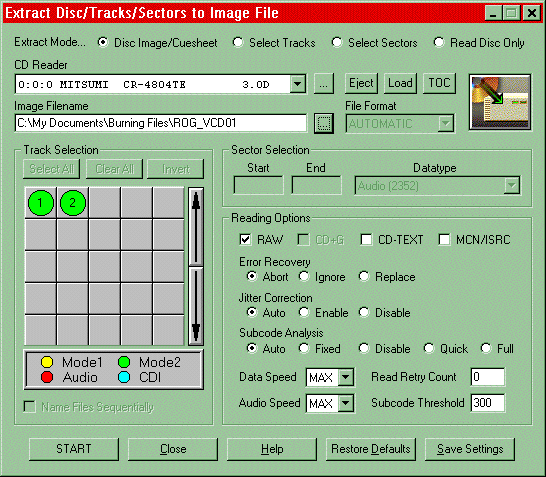
Task: Select green track 1 circle
Action: pos(41,203)
